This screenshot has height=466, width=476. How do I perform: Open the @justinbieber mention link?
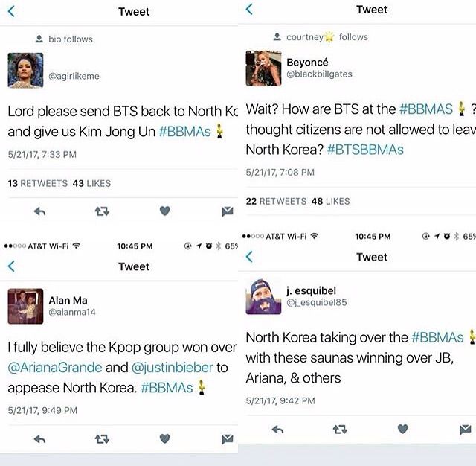click(x=173, y=367)
